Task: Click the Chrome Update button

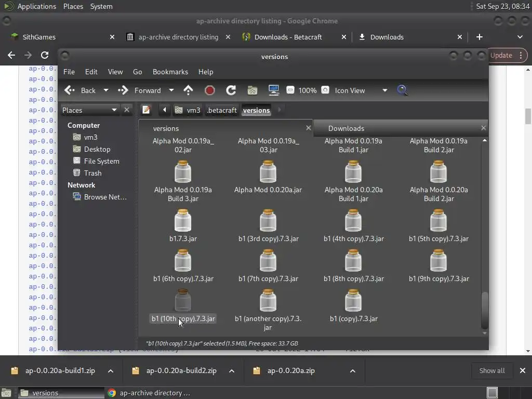Action: pyautogui.click(x=508, y=55)
